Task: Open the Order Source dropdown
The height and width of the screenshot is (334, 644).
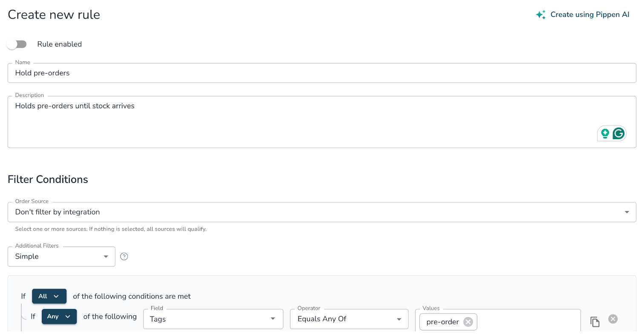Action: tap(322, 212)
